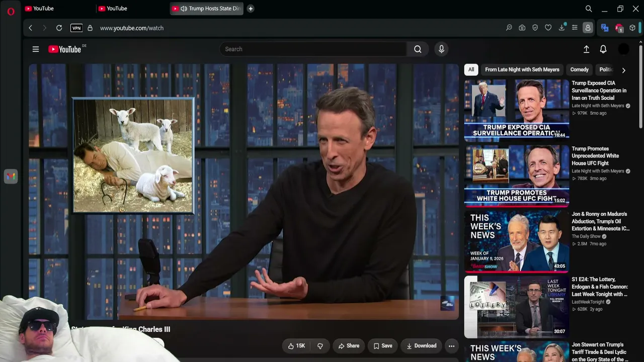Viewport: 644px width, 362px height.
Task: Open 'S1 E24: The Lottery, Erdogan' title
Action: tap(600, 287)
